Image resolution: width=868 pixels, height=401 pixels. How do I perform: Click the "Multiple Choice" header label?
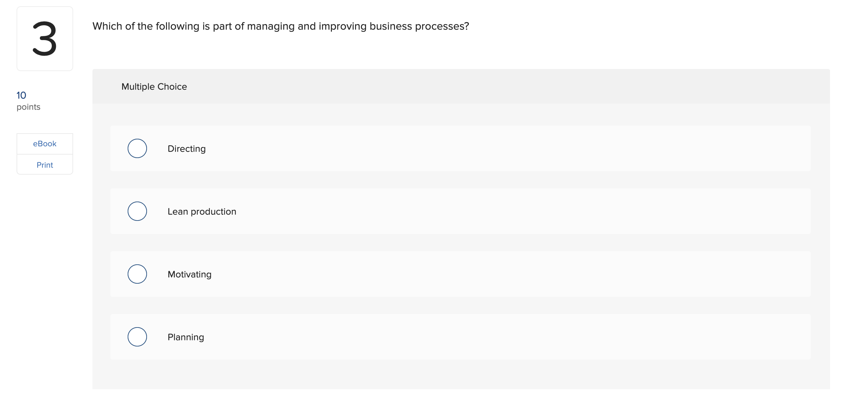pyautogui.click(x=154, y=87)
